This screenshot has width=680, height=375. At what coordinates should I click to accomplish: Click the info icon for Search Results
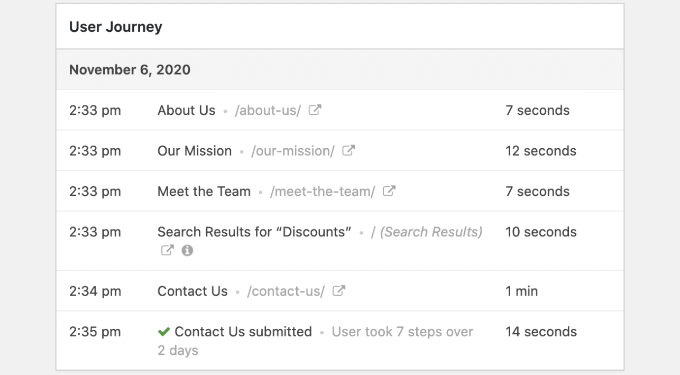[187, 250]
